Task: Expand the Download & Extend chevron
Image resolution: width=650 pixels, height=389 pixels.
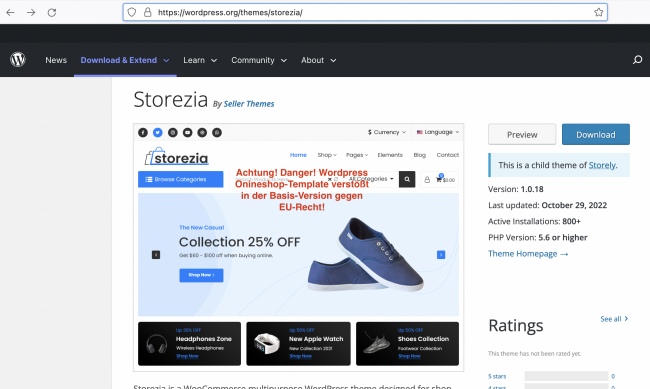Action: tap(166, 61)
